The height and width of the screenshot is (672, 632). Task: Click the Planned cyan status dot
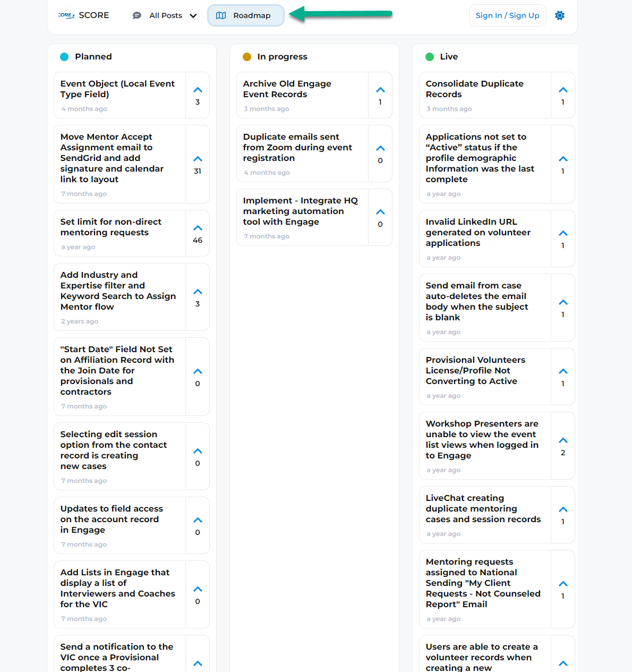coord(64,57)
